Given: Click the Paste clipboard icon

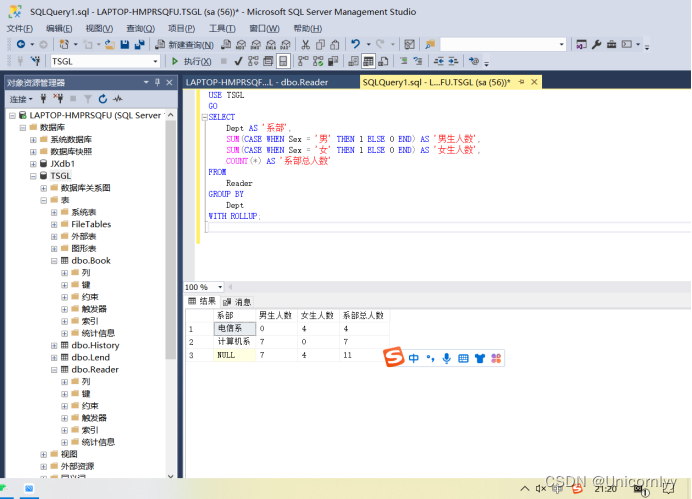Looking at the screenshot, I should tap(335, 45).
